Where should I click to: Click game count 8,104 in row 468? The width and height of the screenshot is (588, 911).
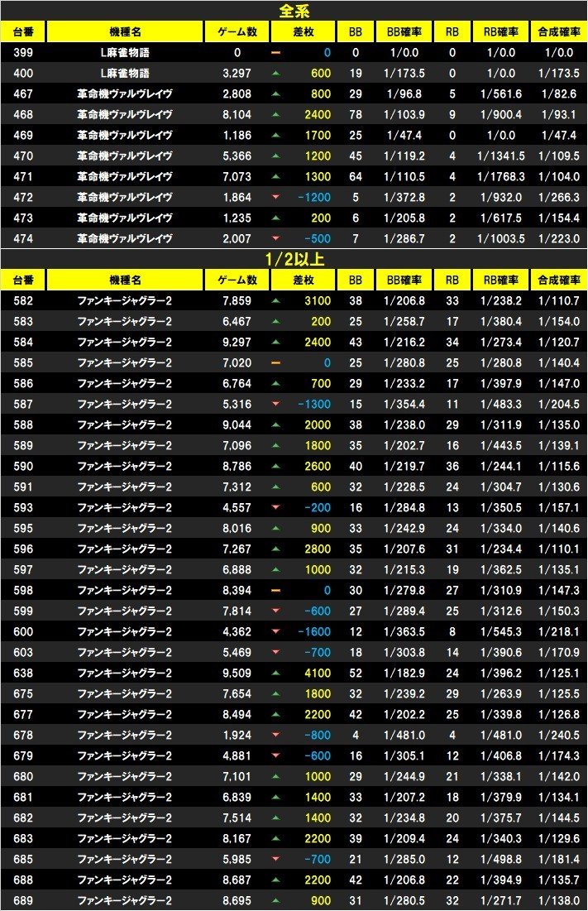point(237,115)
